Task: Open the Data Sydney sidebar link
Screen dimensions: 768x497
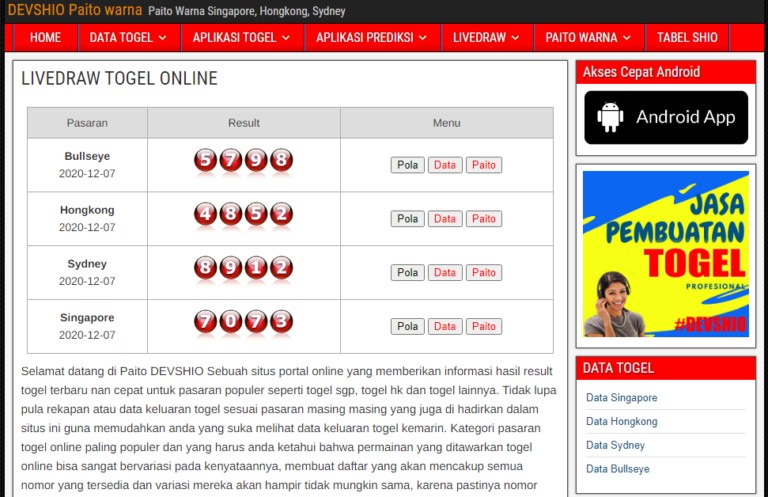Action: click(615, 445)
